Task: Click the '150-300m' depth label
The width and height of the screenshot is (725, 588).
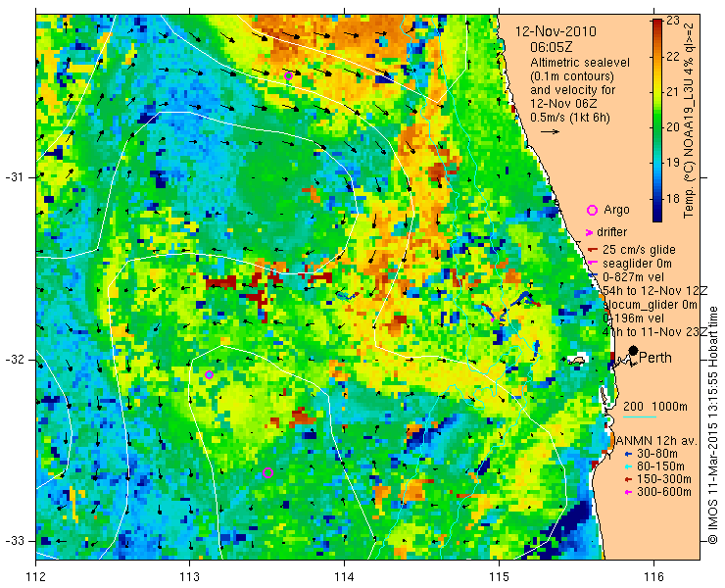Action: 664,480
